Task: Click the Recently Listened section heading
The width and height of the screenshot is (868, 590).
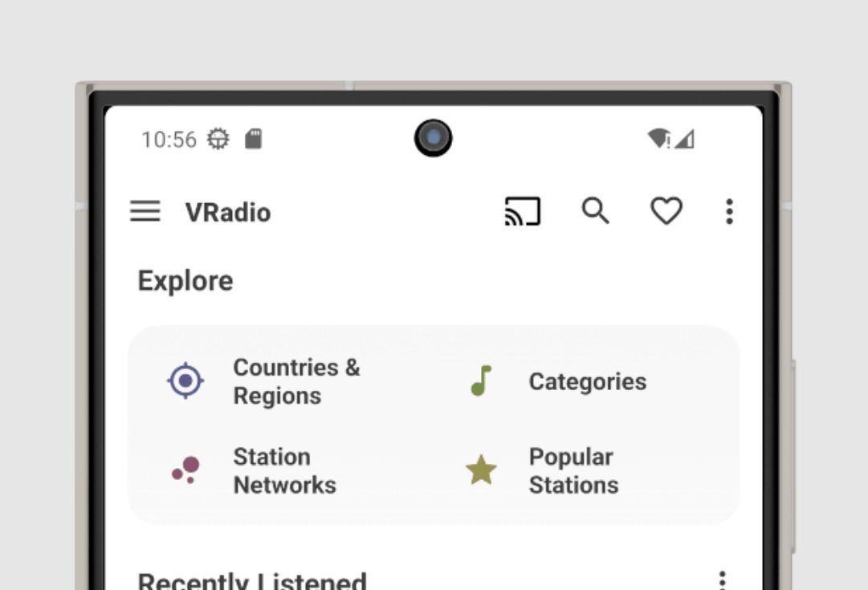Action: coord(252,580)
